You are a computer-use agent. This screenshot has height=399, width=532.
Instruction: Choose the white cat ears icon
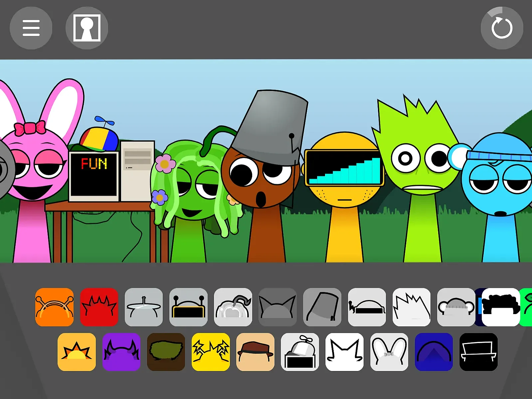[x=344, y=352]
